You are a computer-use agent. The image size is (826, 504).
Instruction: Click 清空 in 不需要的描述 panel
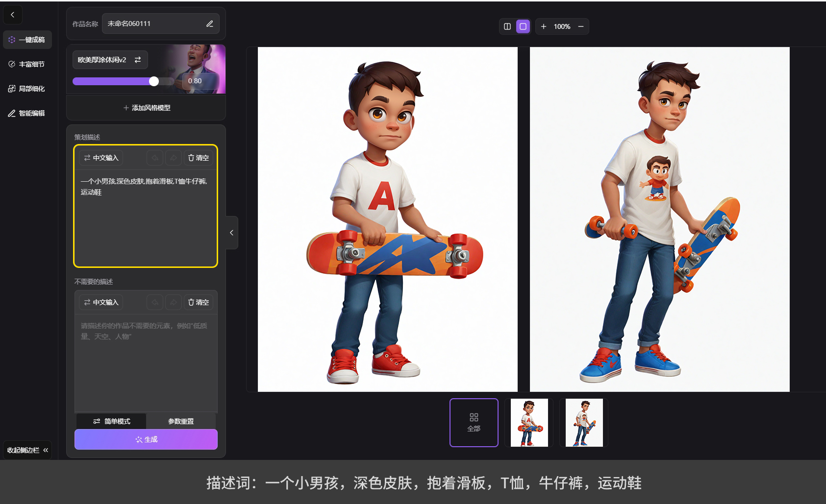(x=199, y=302)
